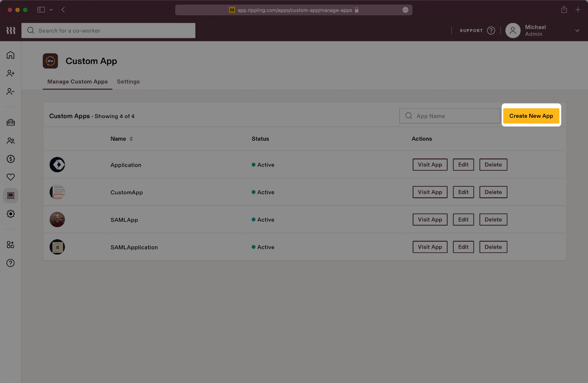Click the add apps grid icon
Screen dimensions: 588x383
(x=10, y=245)
